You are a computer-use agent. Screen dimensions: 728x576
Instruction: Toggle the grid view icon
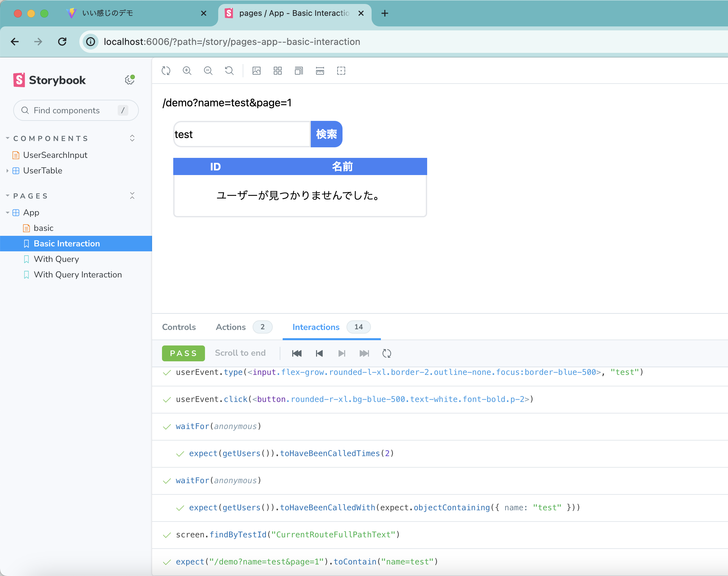[x=277, y=71]
